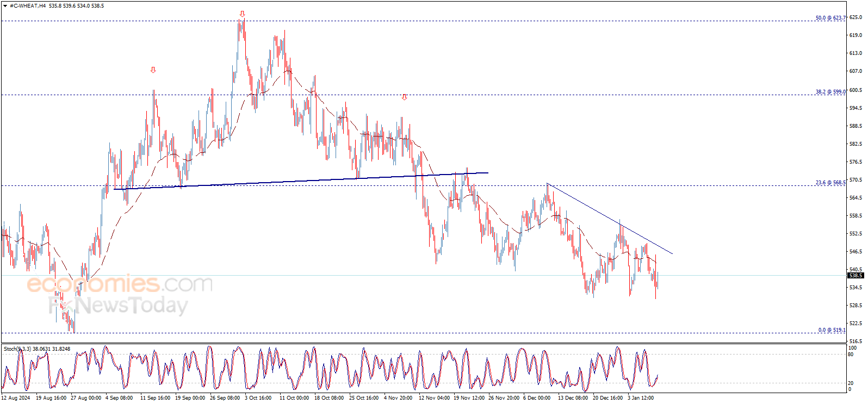Viewport: 868px width, 404px height.
Task: Click the 594.5 price axis label
Action: pyautogui.click(x=855, y=108)
